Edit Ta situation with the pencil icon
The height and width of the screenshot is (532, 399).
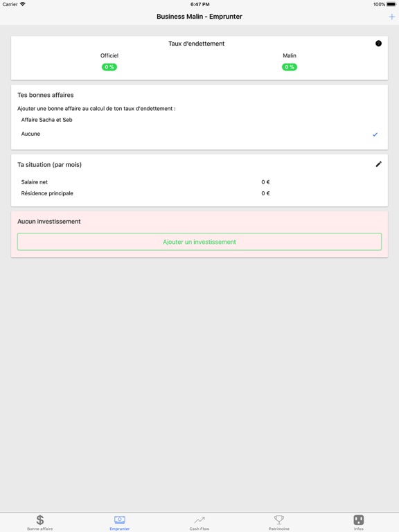[379, 164]
